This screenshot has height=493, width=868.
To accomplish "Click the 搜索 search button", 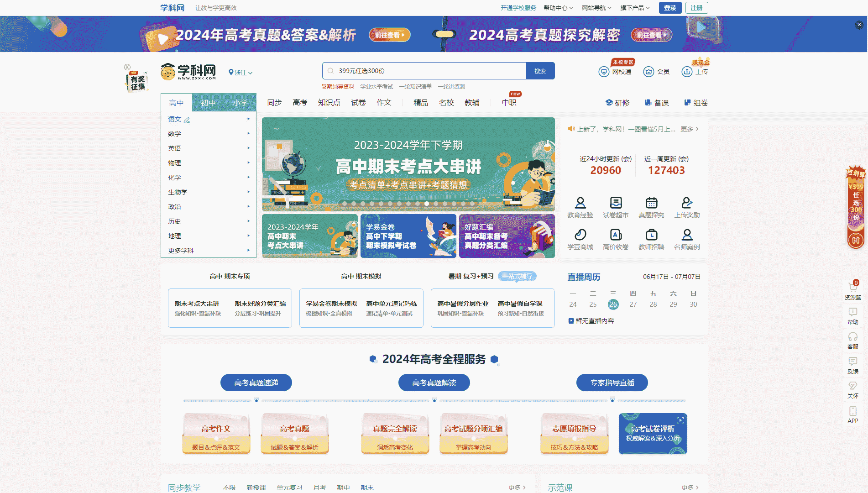I will coord(540,71).
